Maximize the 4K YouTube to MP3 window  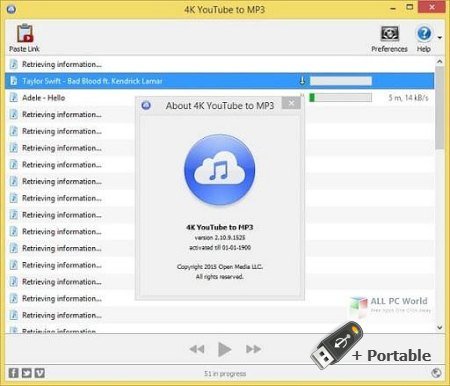(410, 7)
